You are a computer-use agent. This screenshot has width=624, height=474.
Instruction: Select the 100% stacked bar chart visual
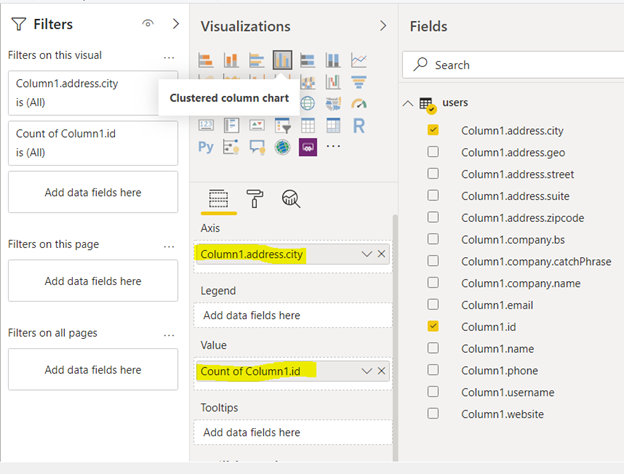[308, 60]
